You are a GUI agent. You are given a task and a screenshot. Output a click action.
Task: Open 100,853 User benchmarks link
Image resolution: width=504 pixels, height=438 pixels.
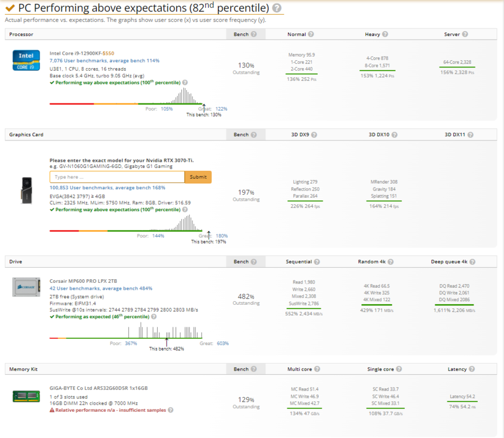(107, 187)
